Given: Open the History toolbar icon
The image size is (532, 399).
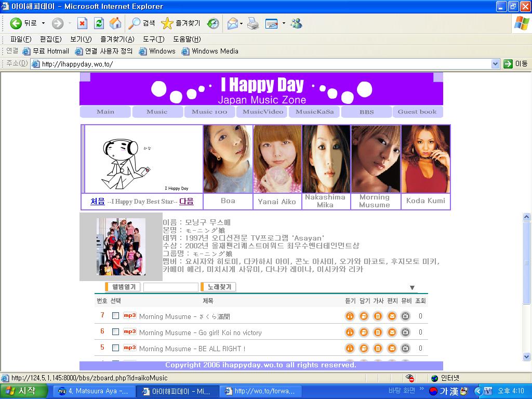Looking at the screenshot, I should click(x=213, y=23).
